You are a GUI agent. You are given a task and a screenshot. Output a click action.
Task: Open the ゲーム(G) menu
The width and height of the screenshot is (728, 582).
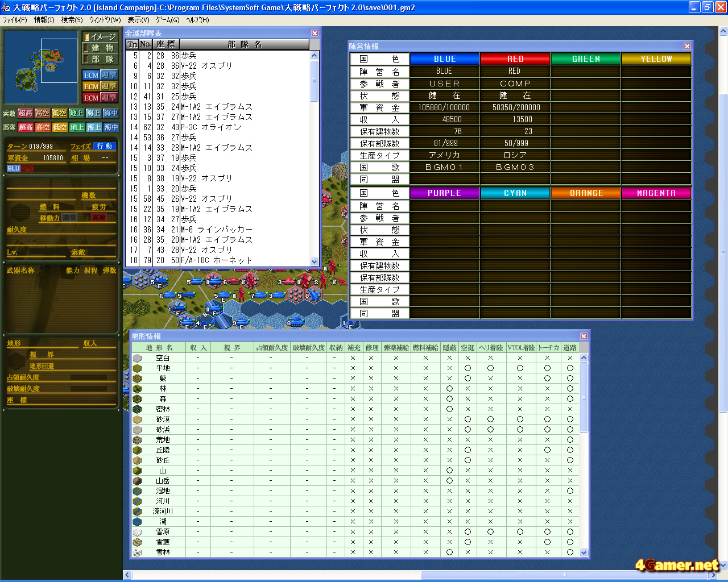point(168,20)
